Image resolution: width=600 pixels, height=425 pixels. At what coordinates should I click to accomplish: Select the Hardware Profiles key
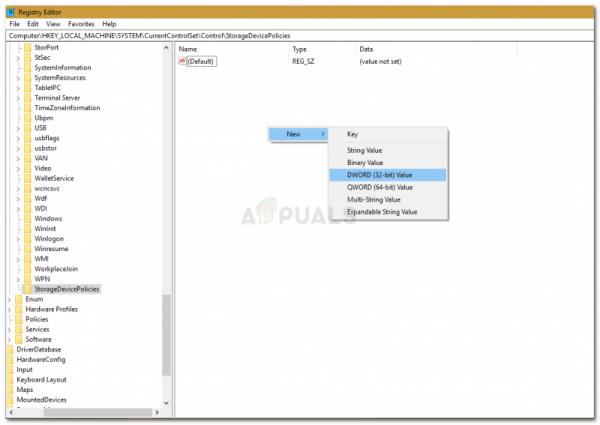(52, 309)
